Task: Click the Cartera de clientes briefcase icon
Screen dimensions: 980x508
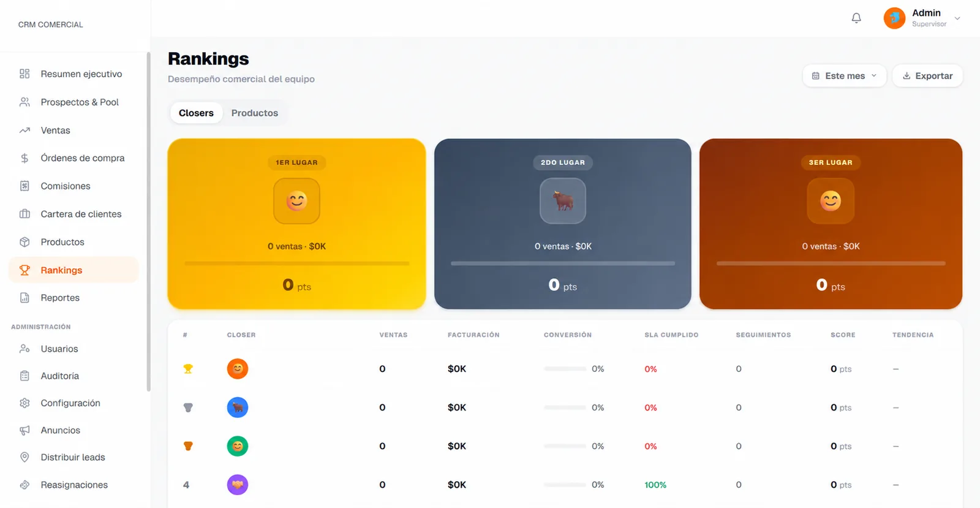Action: (24, 214)
